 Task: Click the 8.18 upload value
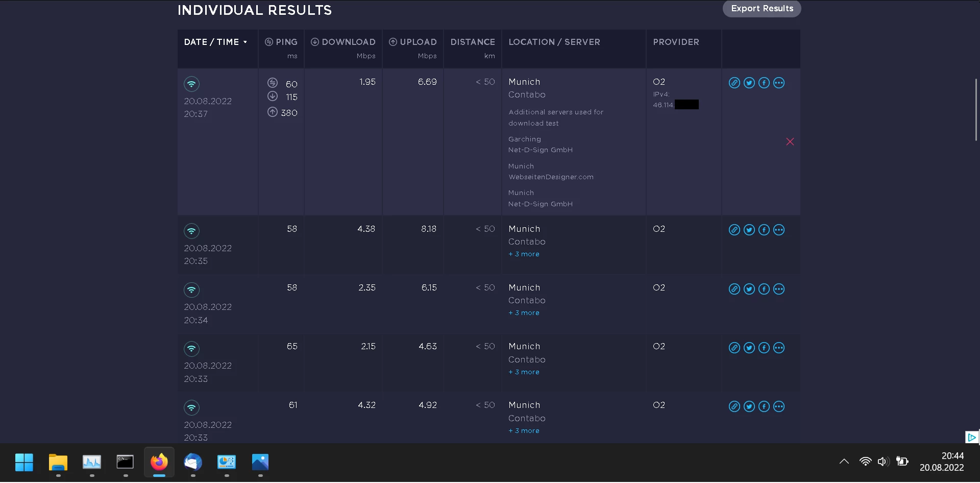point(428,229)
